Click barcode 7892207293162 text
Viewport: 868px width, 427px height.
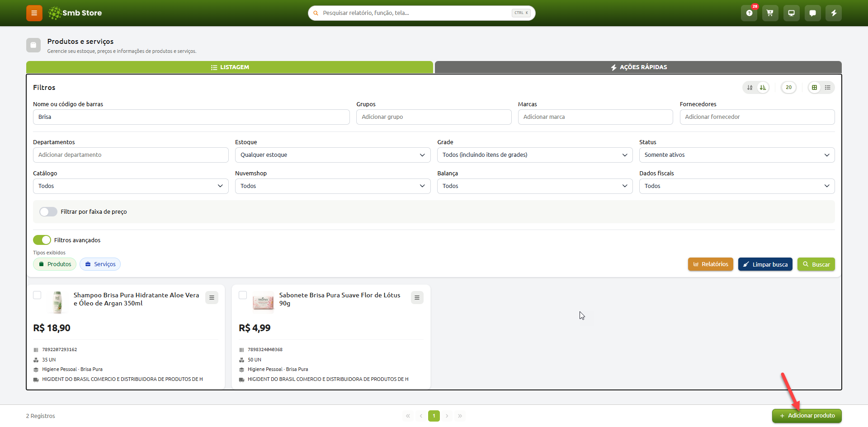click(60, 350)
